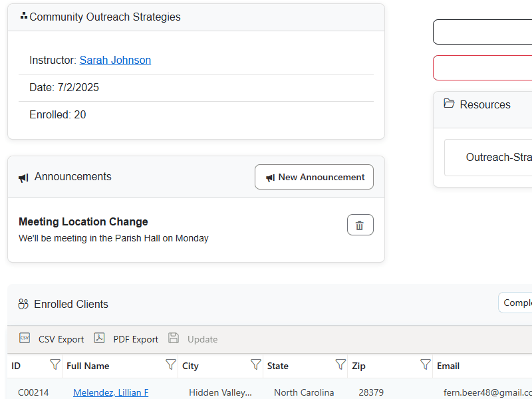
Task: Click the Update save icon
Action: click(174, 338)
